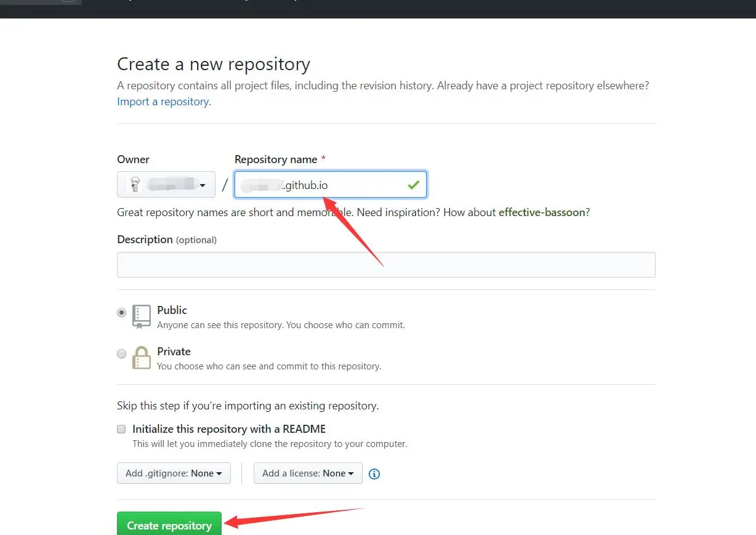
Task: Click the green checkmark in name field
Action: pyautogui.click(x=414, y=185)
